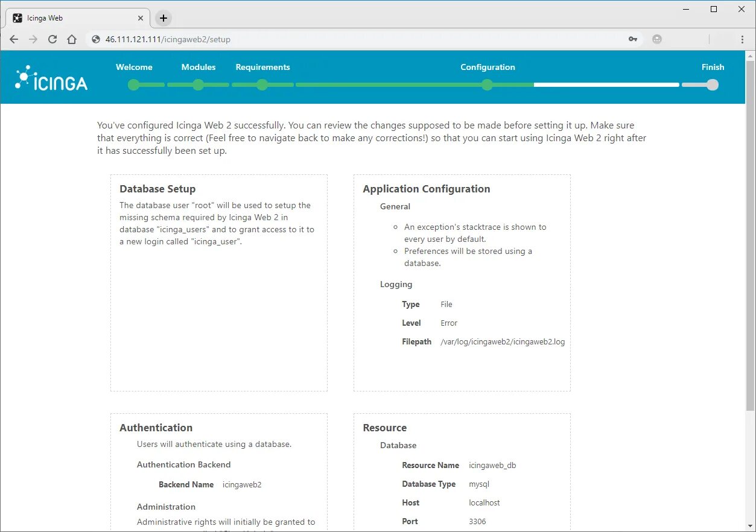Click the Requirements step progress dot
The width and height of the screenshot is (756, 532).
(262, 85)
